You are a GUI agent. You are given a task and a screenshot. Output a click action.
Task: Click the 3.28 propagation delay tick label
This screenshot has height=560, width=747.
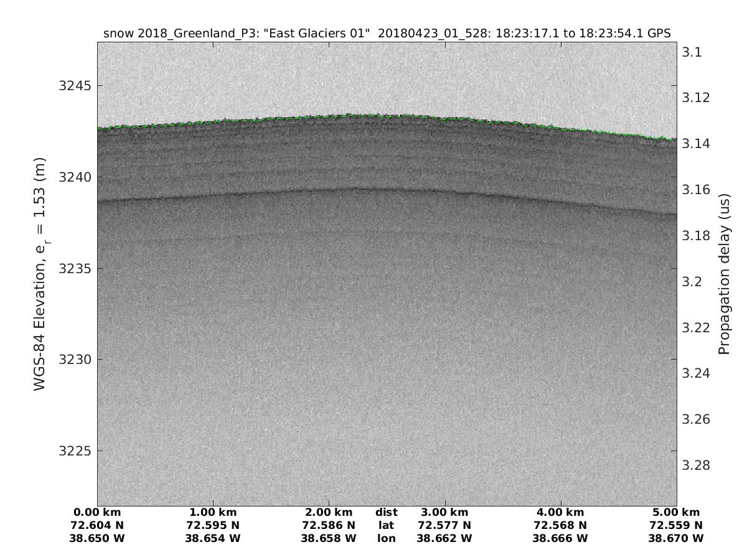pyautogui.click(x=695, y=465)
